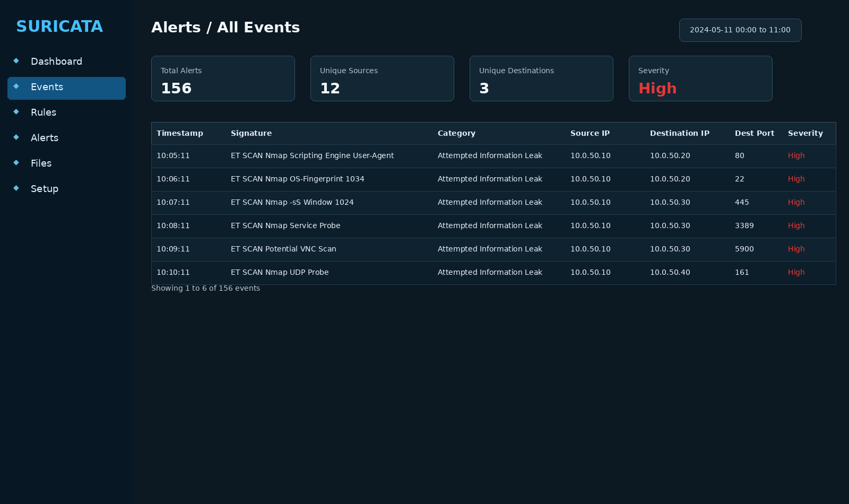Click the SURICATA logo

point(59,27)
